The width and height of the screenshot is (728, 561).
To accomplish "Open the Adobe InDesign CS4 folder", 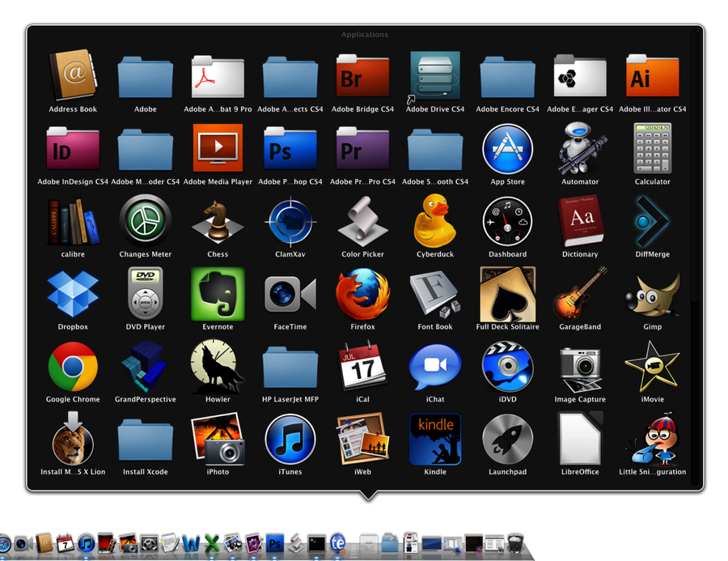I will (x=73, y=149).
